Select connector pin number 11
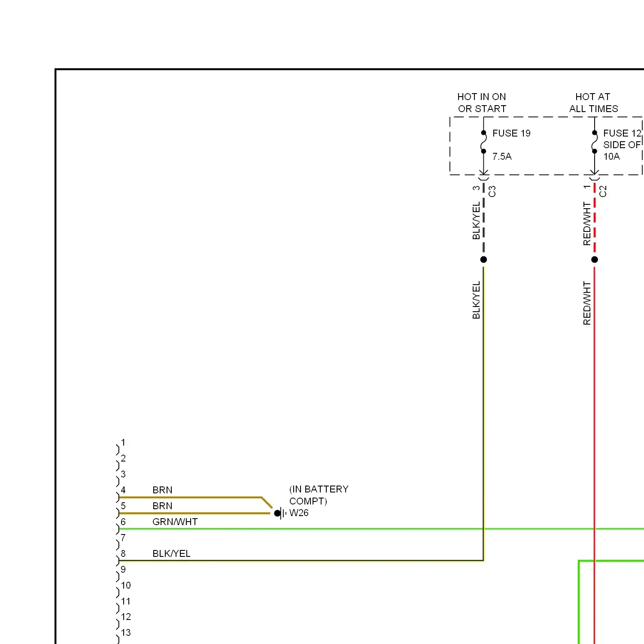644x644 pixels. tap(126, 601)
